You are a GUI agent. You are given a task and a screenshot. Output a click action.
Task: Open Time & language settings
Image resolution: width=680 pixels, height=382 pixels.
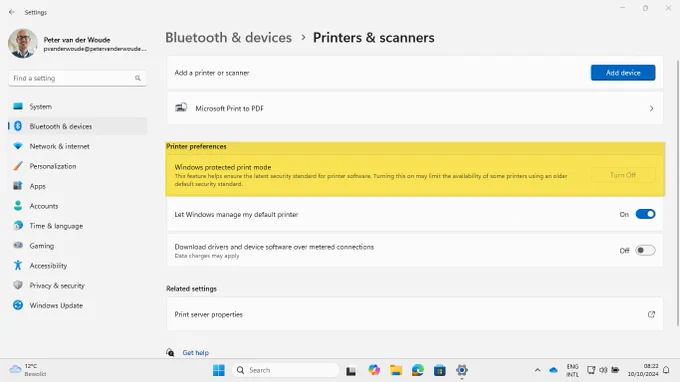[x=78, y=226]
